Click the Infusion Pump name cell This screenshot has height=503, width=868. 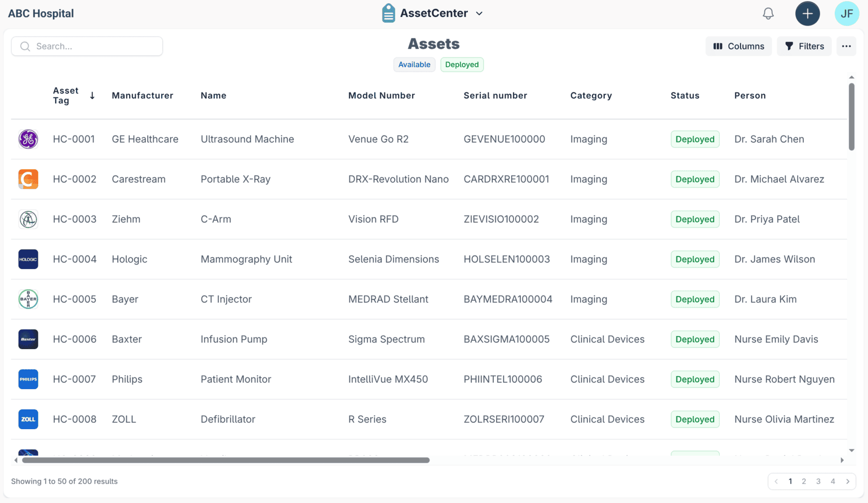[x=234, y=339]
